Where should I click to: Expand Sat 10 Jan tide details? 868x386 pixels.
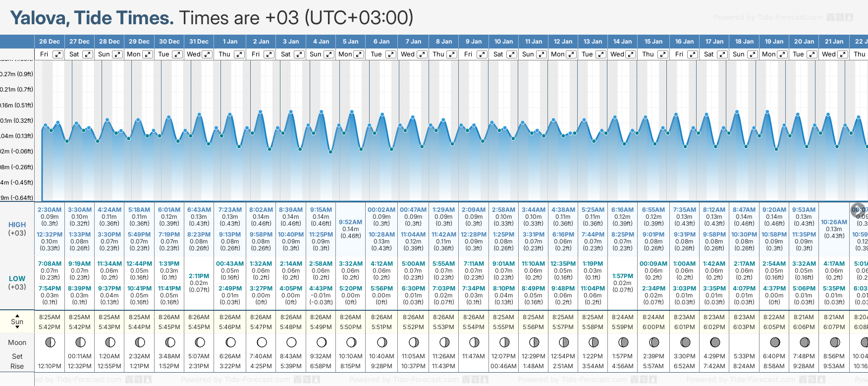coord(512,54)
